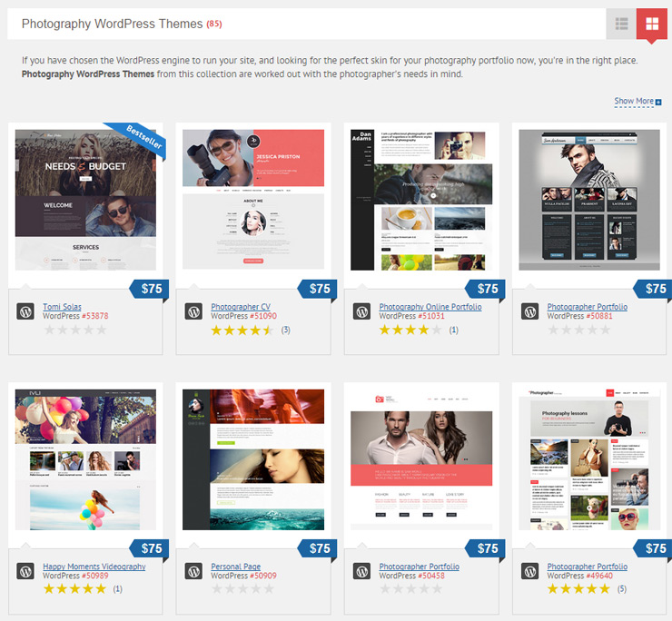Click WordPress icon beside Photography Online Portfolio
Viewport: 672px width, 621px height.
(361, 311)
